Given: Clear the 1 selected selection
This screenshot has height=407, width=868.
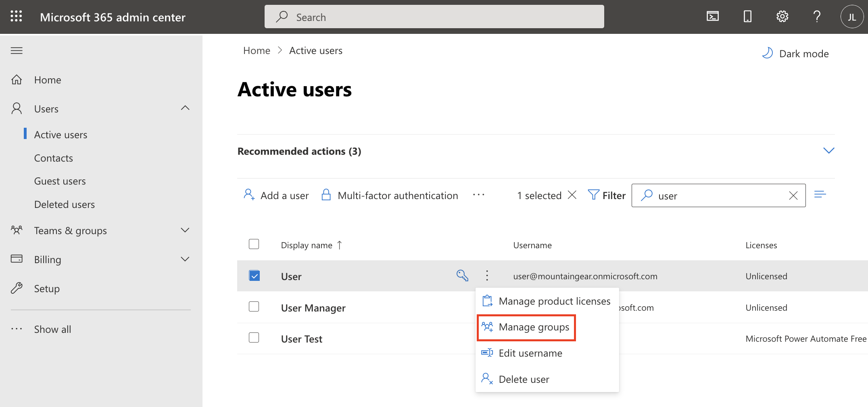Looking at the screenshot, I should (572, 195).
